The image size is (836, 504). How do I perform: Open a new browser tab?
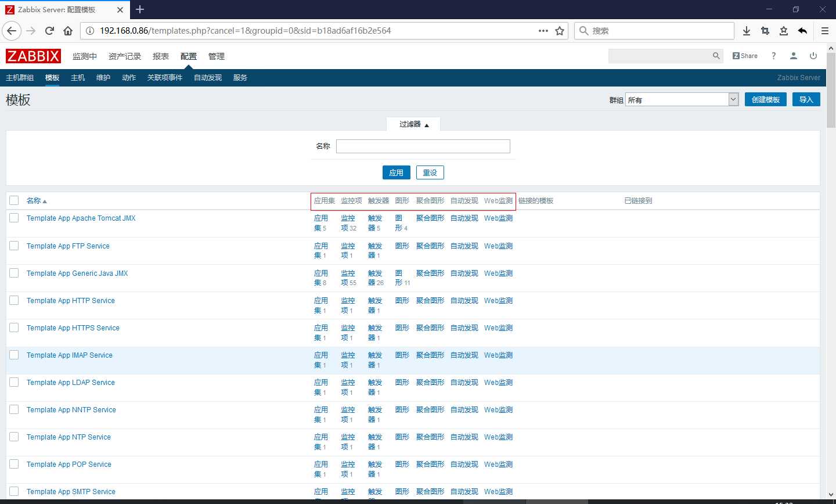pos(140,9)
